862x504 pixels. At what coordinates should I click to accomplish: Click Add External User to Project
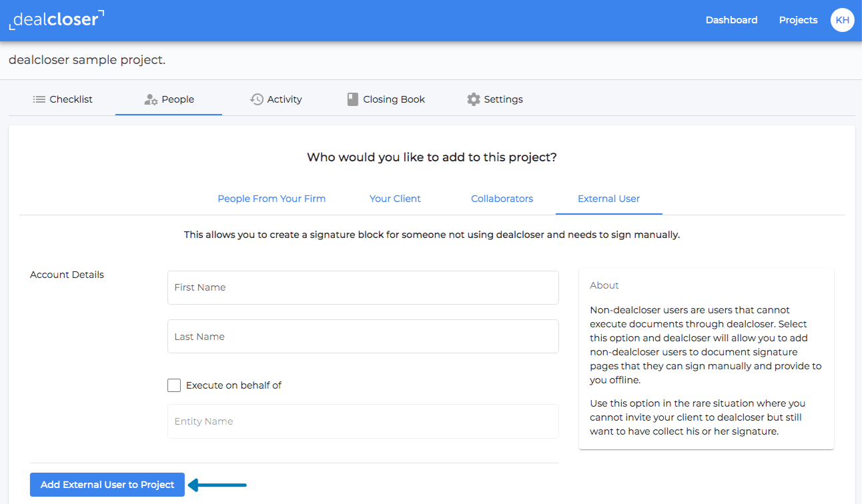click(x=107, y=485)
